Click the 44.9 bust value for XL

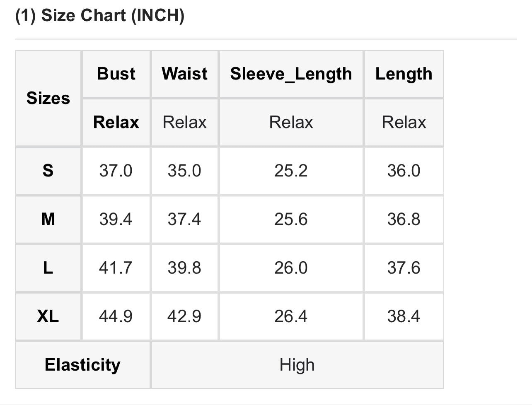click(116, 316)
